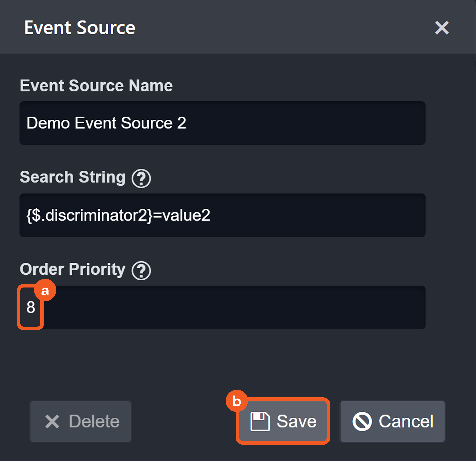Focus the Search String input field
This screenshot has height=461, width=476.
click(291, 215)
